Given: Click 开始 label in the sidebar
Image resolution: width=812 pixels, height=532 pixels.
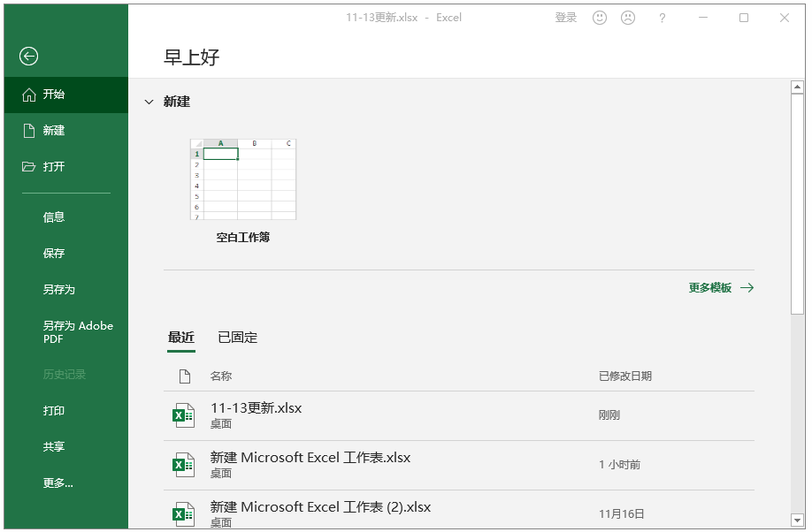Looking at the screenshot, I should click(54, 95).
